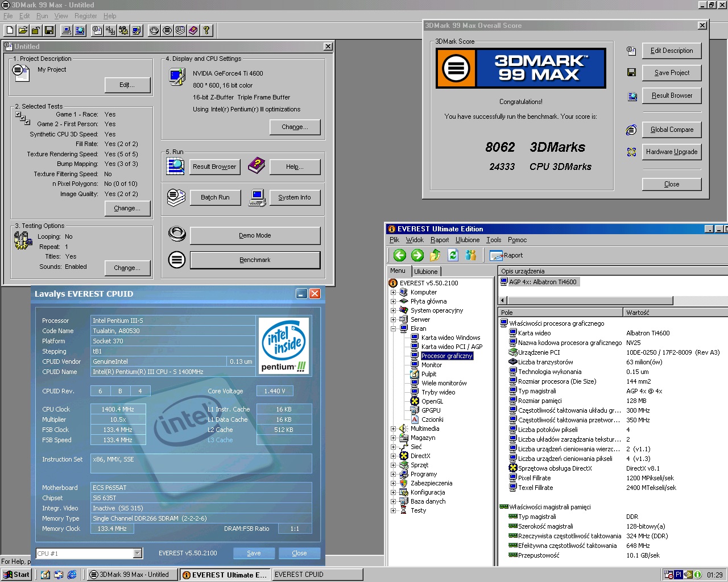
Task: Click Save in the EVEREST CPUID window
Action: [x=254, y=554]
